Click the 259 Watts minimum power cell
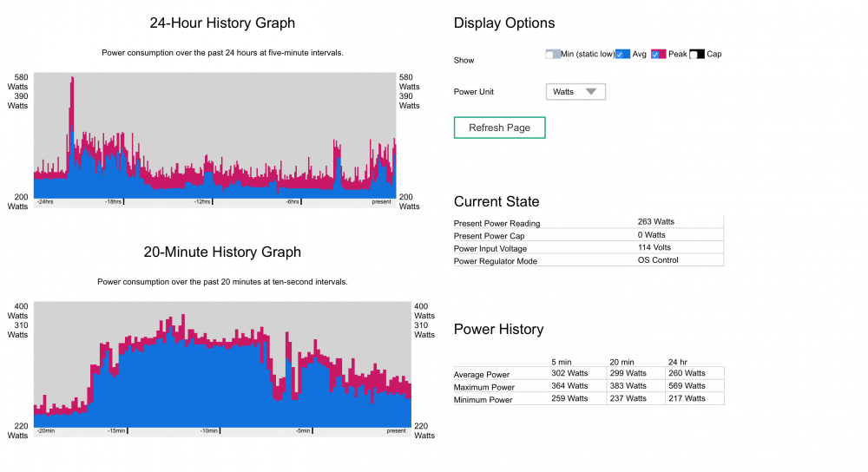868x472 pixels. point(569,398)
